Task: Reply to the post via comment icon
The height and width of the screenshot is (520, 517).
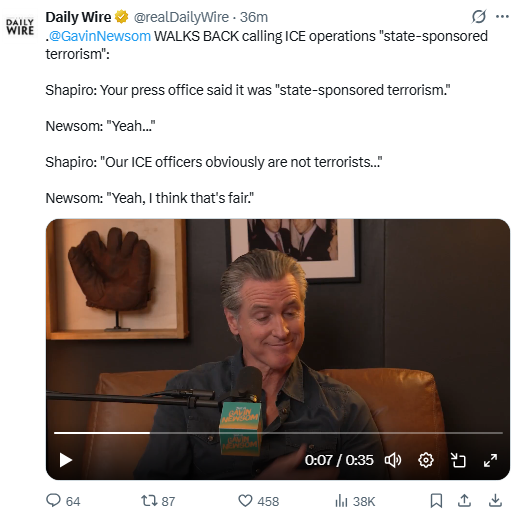Action: (53, 501)
